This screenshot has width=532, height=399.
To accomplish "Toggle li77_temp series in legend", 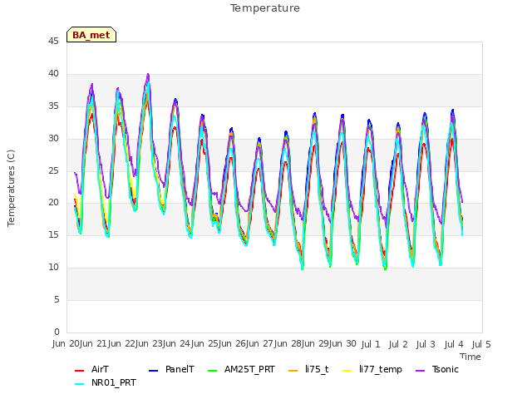I will [372, 369].
